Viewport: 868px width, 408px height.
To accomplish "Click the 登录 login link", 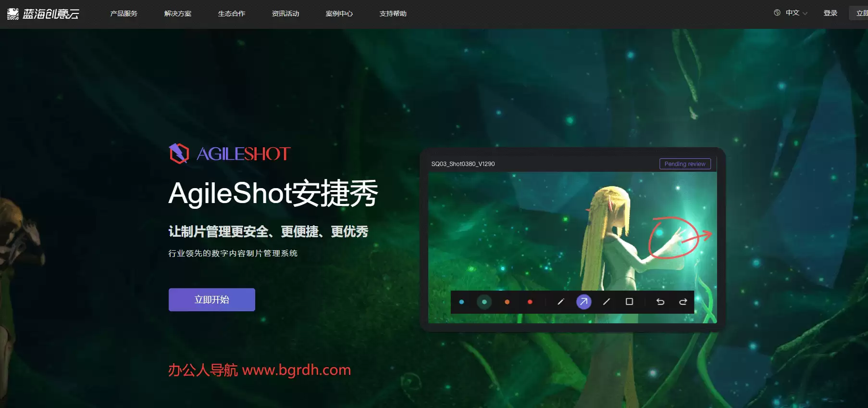I will pos(831,13).
